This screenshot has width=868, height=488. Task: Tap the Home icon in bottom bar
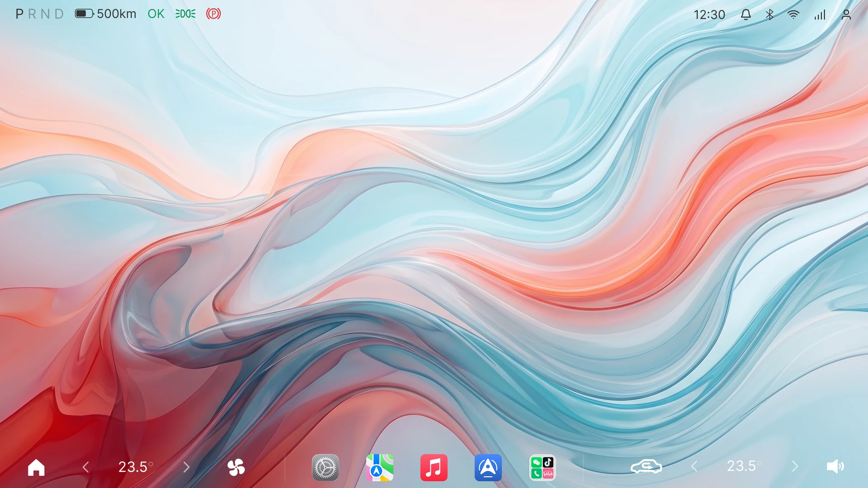(x=36, y=467)
